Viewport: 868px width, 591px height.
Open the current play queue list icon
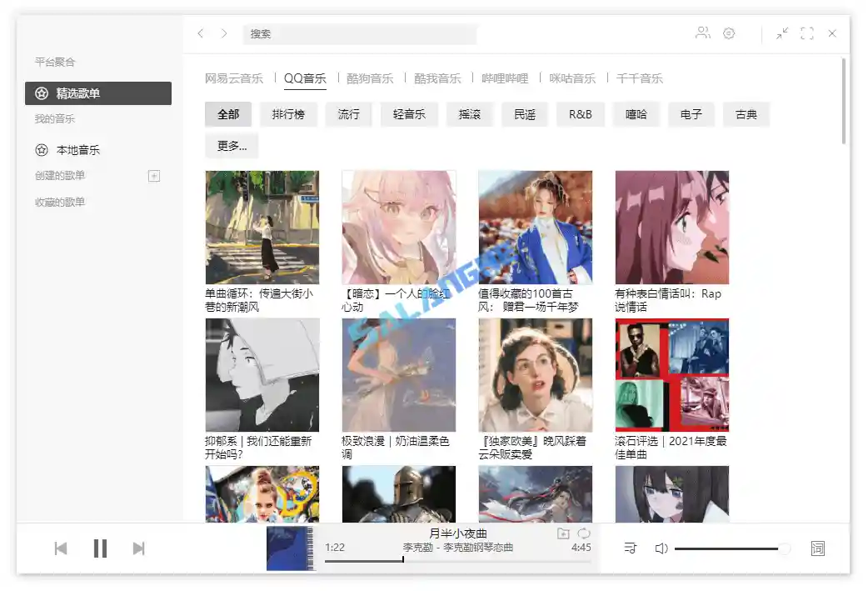click(x=631, y=548)
